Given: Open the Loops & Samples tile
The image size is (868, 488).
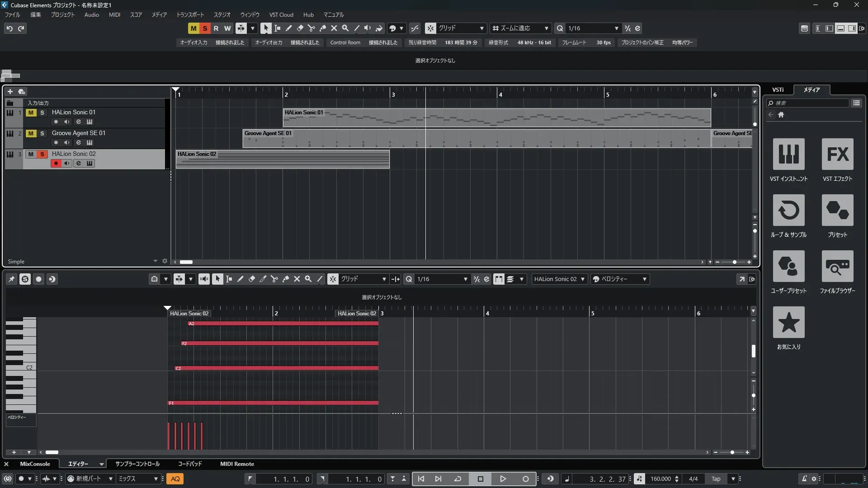Looking at the screenshot, I should 788,210.
